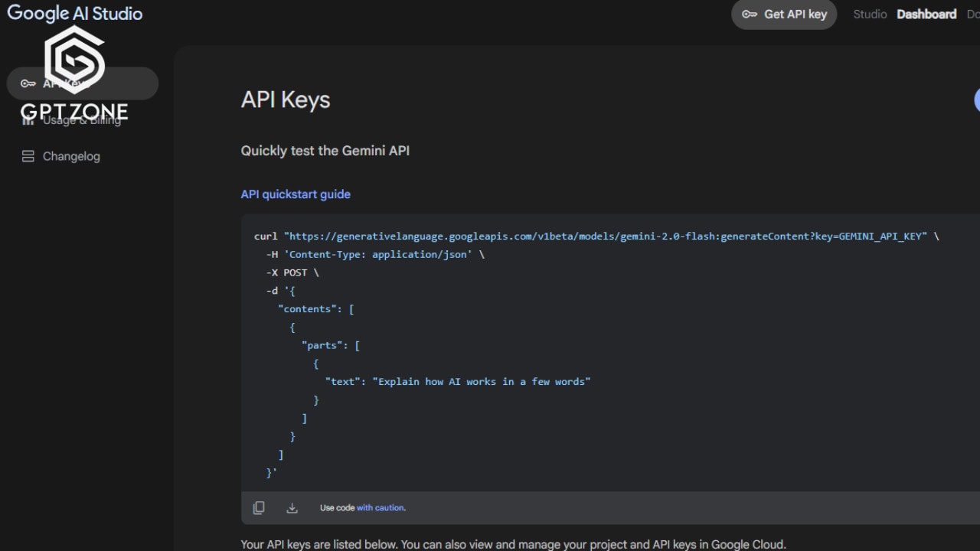Screen dimensions: 980x551
Task: Open the API quickstart guide link
Action: (x=296, y=194)
